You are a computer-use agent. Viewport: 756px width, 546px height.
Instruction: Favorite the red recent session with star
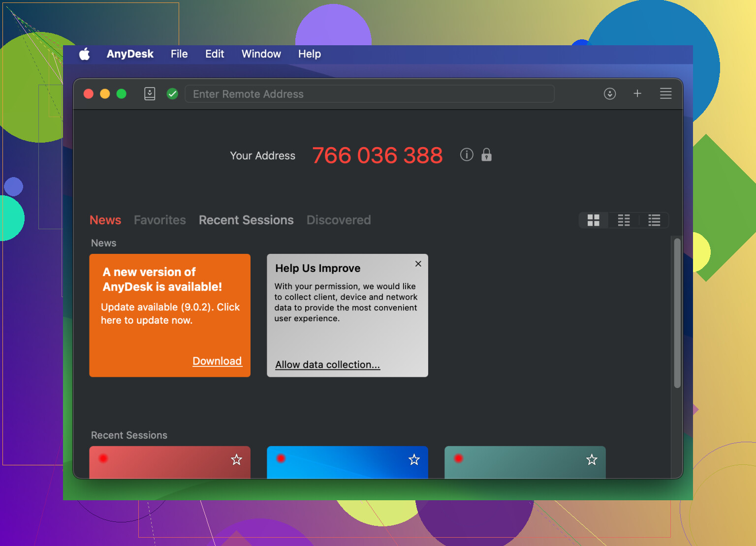pyautogui.click(x=237, y=460)
